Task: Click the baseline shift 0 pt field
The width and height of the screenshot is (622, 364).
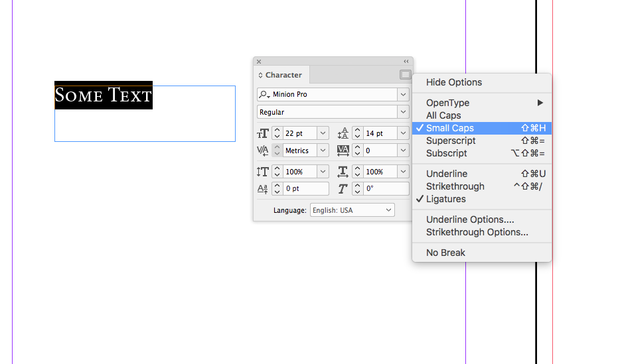Action: [306, 189]
